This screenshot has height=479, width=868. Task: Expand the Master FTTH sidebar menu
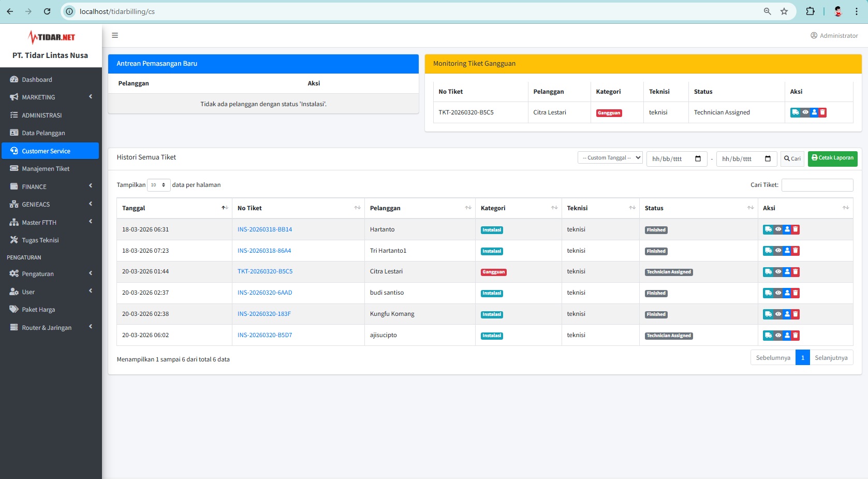pos(51,223)
